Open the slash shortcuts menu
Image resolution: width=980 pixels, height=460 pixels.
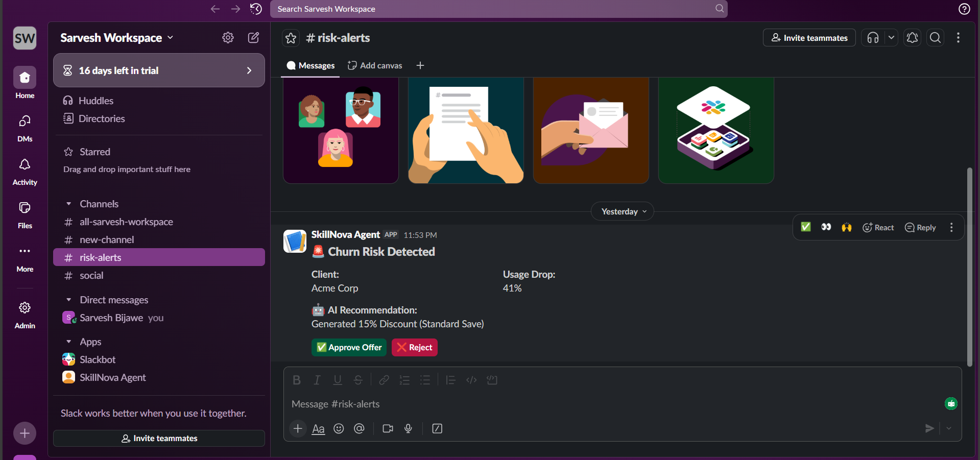click(x=437, y=428)
